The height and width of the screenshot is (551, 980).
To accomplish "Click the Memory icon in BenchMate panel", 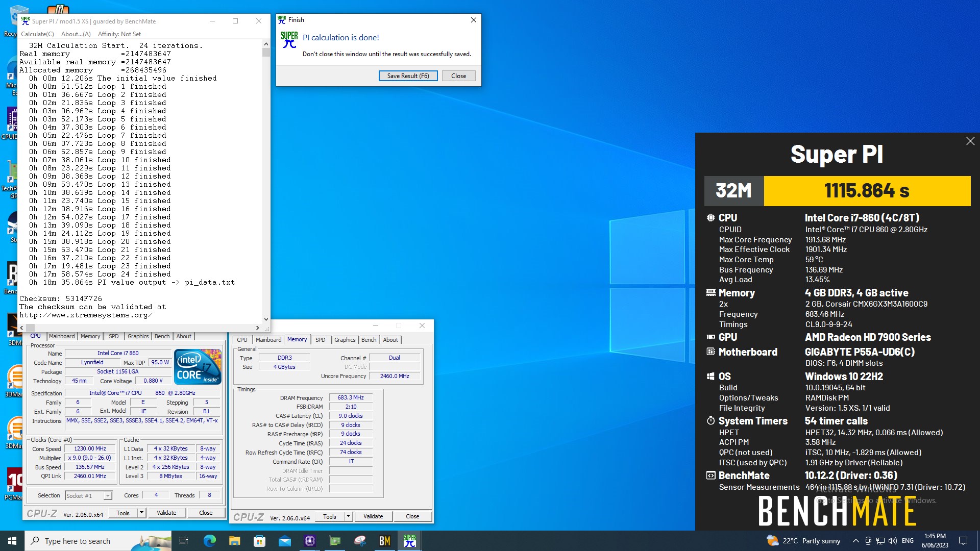I will [710, 293].
